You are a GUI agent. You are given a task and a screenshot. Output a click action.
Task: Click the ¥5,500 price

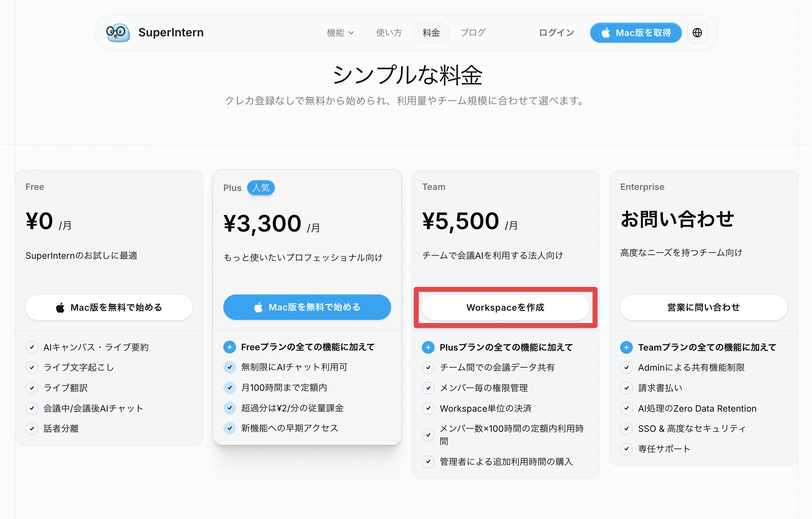click(461, 221)
